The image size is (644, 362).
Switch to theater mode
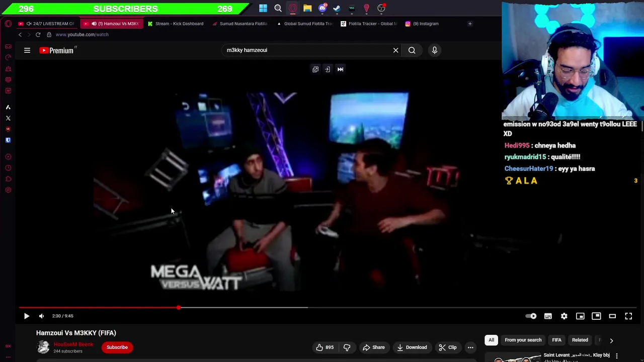click(x=612, y=316)
